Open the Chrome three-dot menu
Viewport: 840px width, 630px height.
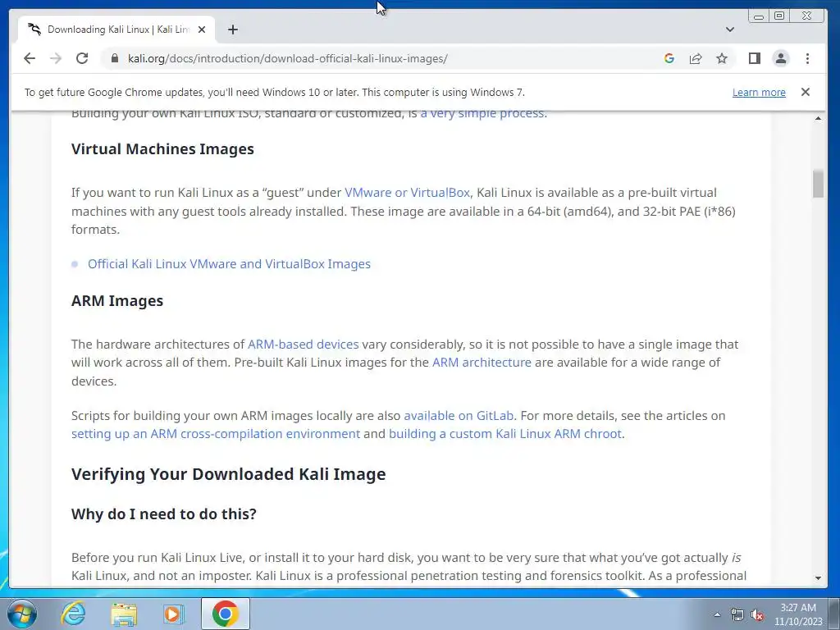coord(807,58)
